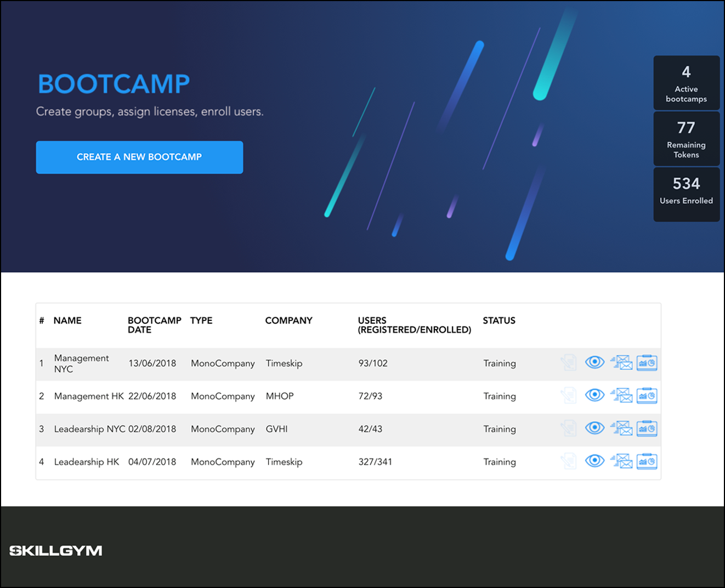Click the TYPE column header
This screenshot has height=588, width=725.
(201, 321)
